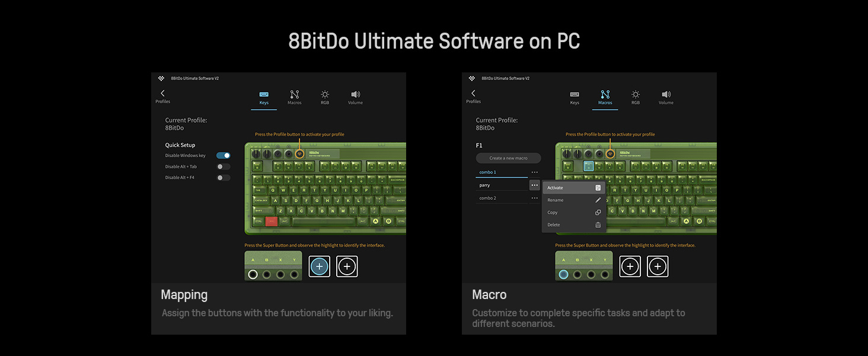The height and width of the screenshot is (356, 868).
Task: Select the blue-highlighted F1 key on the right keyboard
Action: (589, 166)
